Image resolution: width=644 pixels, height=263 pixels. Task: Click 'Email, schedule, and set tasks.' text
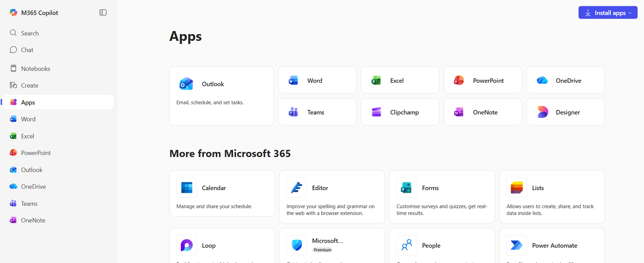click(x=210, y=103)
